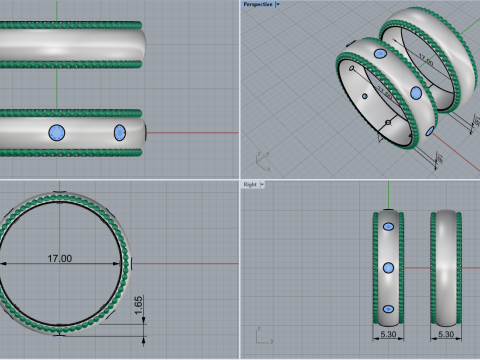
Task: Open the Perspective viewport dropdown arrow
Action: point(277,4)
